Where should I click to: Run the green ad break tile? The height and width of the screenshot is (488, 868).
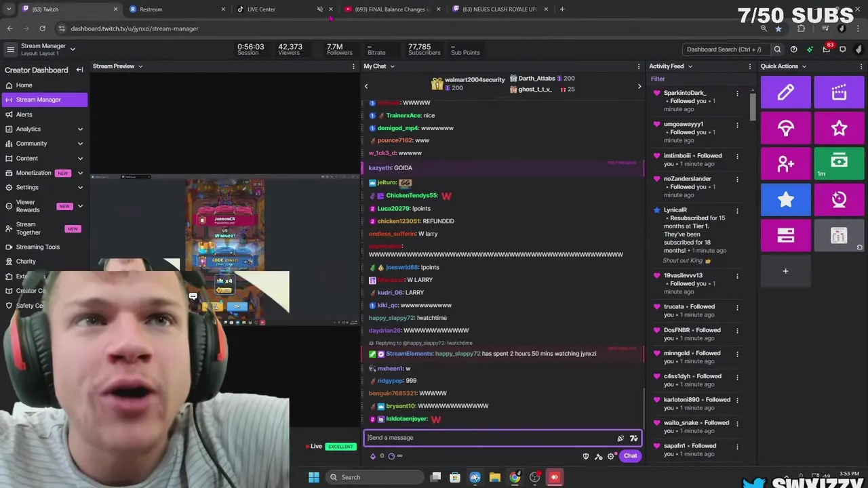point(839,163)
